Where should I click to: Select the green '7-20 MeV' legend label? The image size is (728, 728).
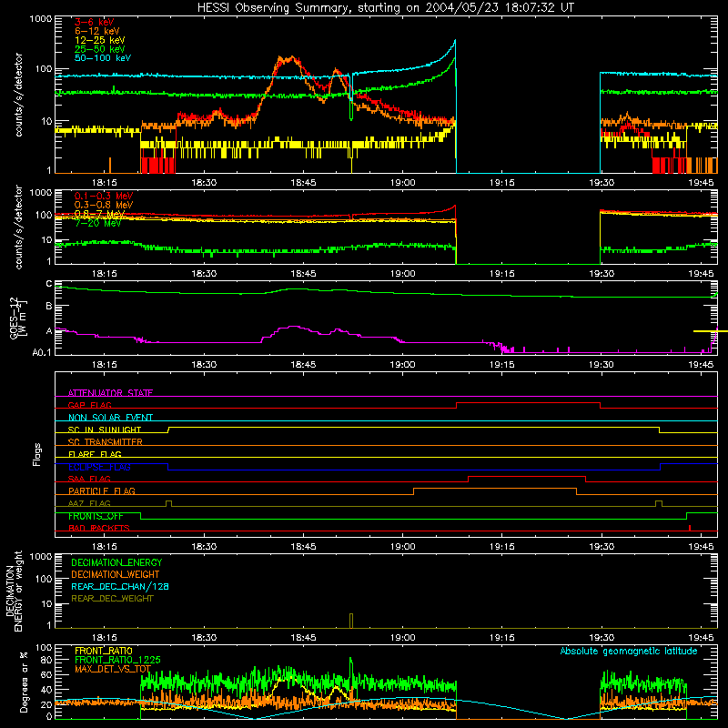[98, 223]
